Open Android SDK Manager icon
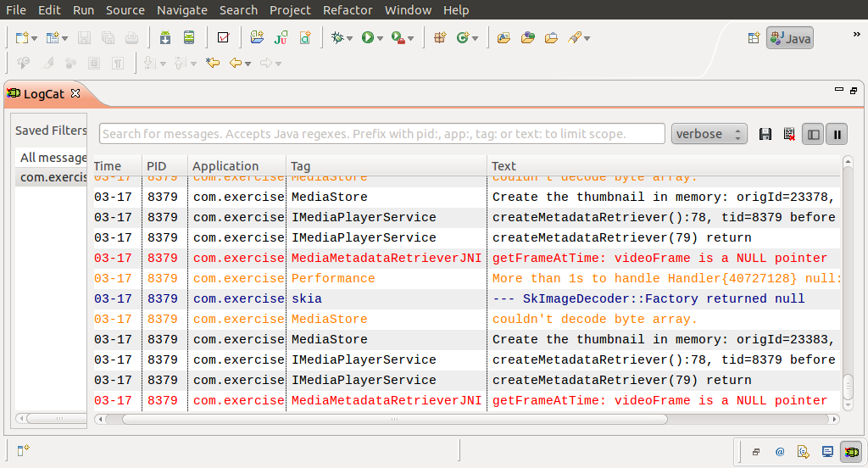The width and height of the screenshot is (868, 468). tap(165, 37)
